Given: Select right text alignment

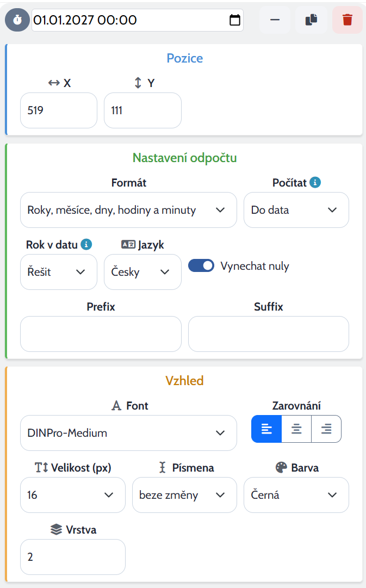Looking at the screenshot, I should coord(326,429).
